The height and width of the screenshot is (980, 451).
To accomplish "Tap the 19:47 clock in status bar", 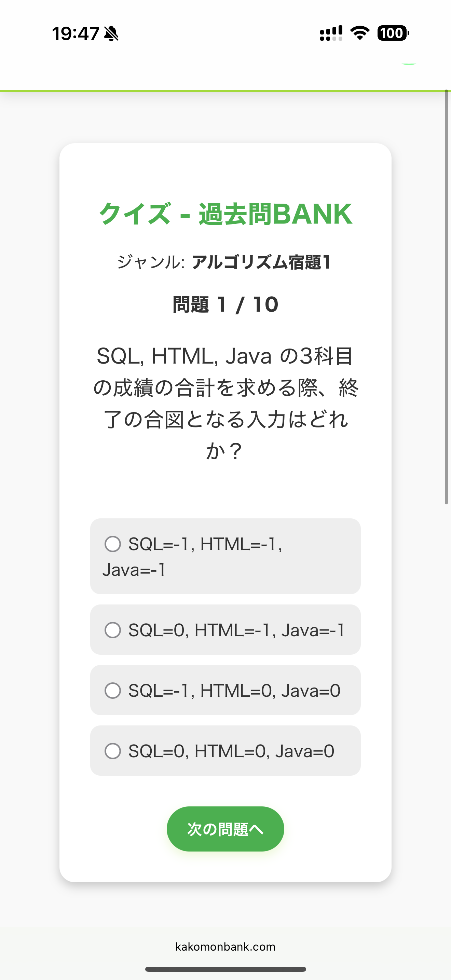I will (76, 33).
